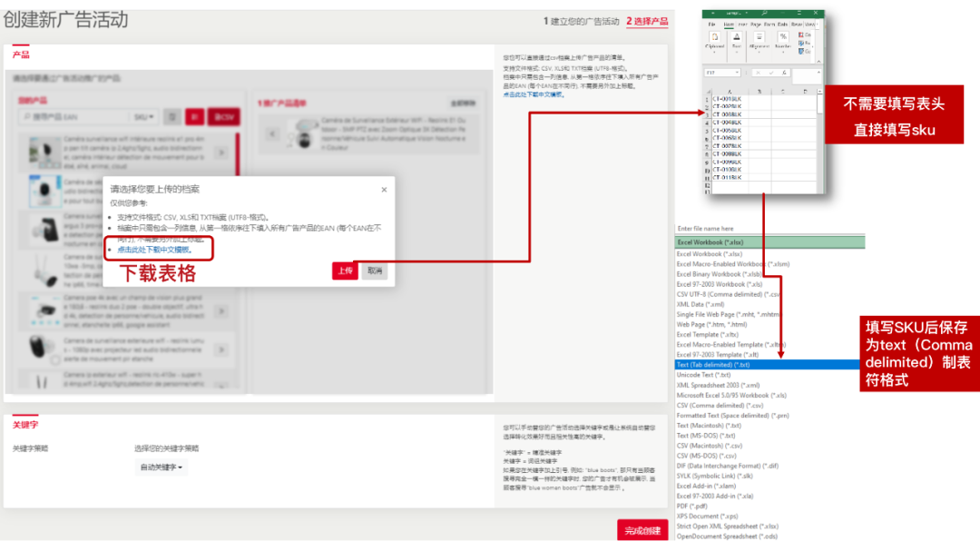Image resolution: width=980 pixels, height=541 pixels.
Task: Click the cancel X icon in formula bar
Action: point(759,73)
